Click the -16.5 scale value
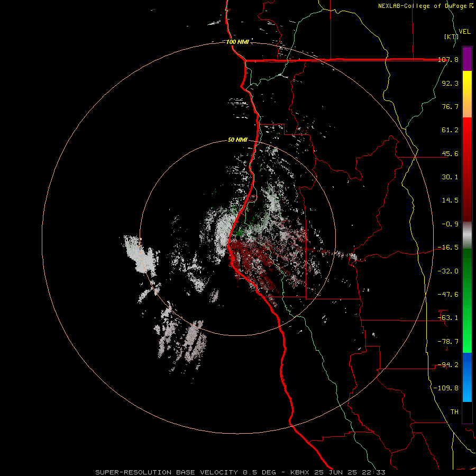Screen dimensions: 476x476 coord(448,248)
